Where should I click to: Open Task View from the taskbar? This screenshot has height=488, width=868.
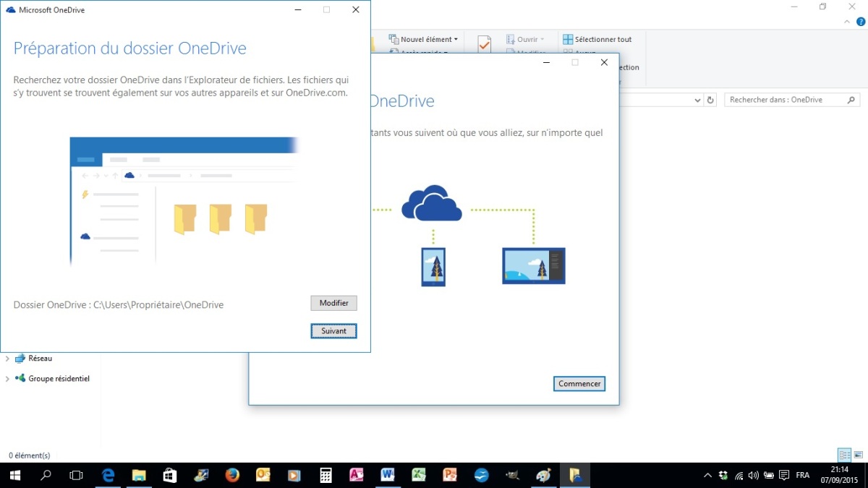pos(76,475)
